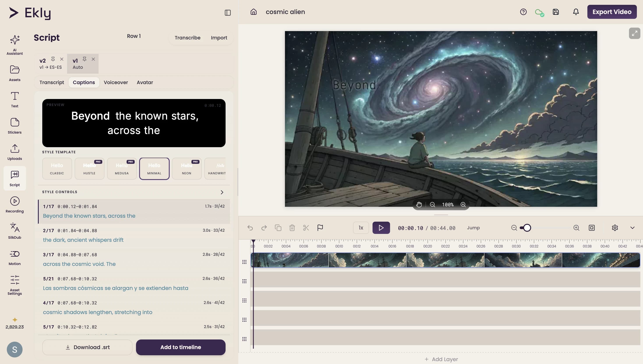This screenshot has height=364, width=643.
Task: Close the v1 version tab
Action: [x=93, y=59]
